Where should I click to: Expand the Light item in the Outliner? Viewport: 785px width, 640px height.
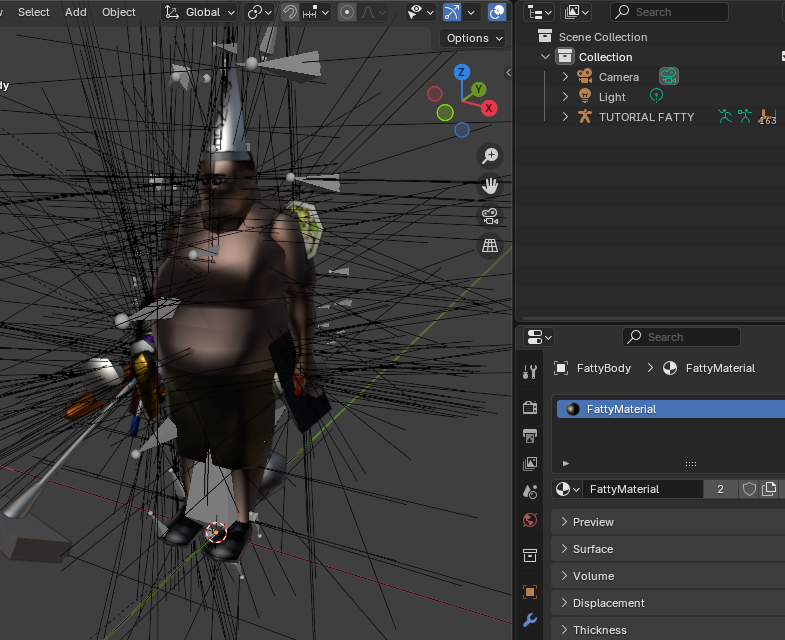click(565, 97)
